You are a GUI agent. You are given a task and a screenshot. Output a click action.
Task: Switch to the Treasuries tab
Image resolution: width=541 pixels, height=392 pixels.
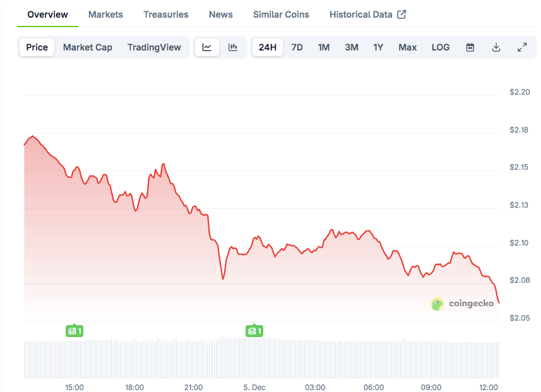coord(166,14)
